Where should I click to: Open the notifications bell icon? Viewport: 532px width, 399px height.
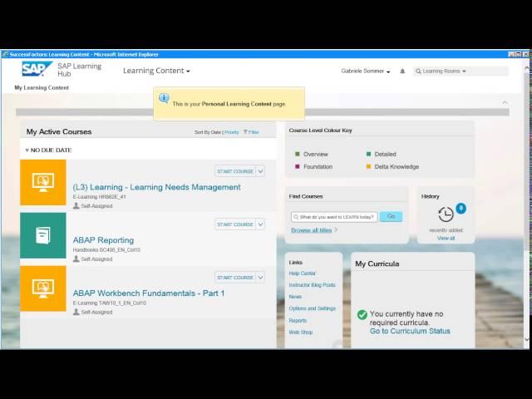pos(402,71)
